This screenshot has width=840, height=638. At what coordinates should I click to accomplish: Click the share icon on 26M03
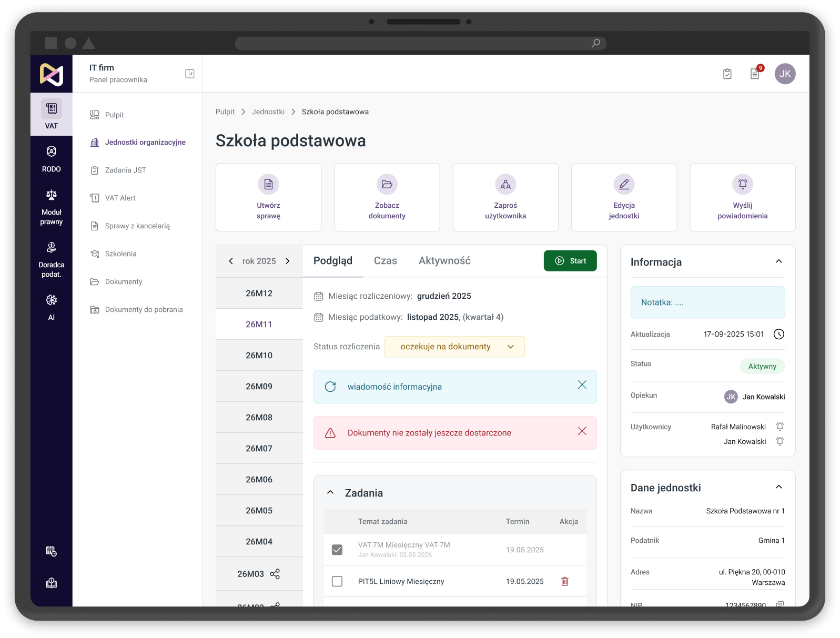pos(275,574)
